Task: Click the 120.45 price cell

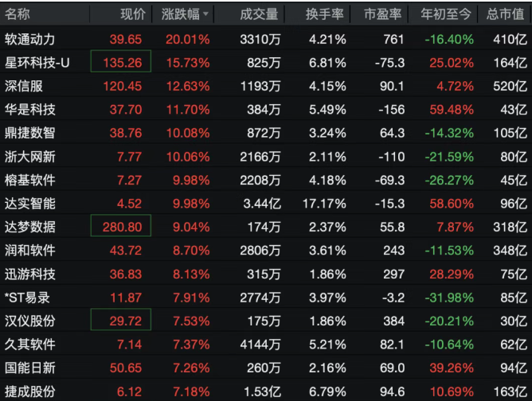Action: [x=123, y=87]
